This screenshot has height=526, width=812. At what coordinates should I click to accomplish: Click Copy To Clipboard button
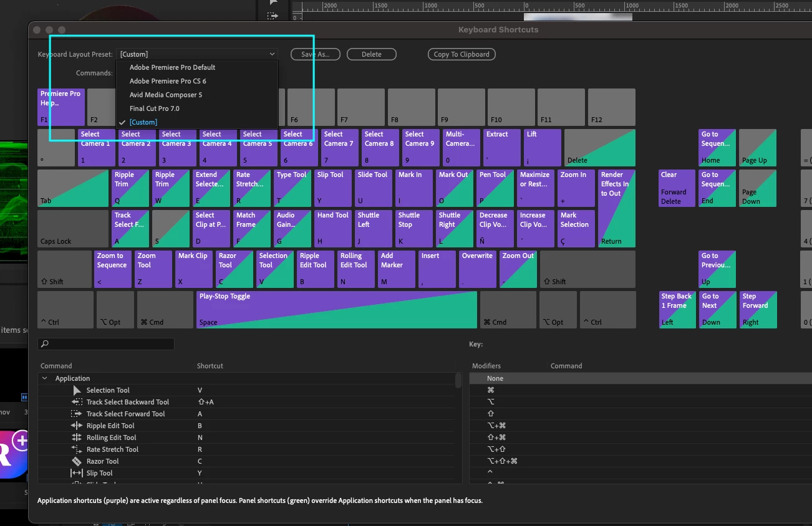[x=462, y=54]
